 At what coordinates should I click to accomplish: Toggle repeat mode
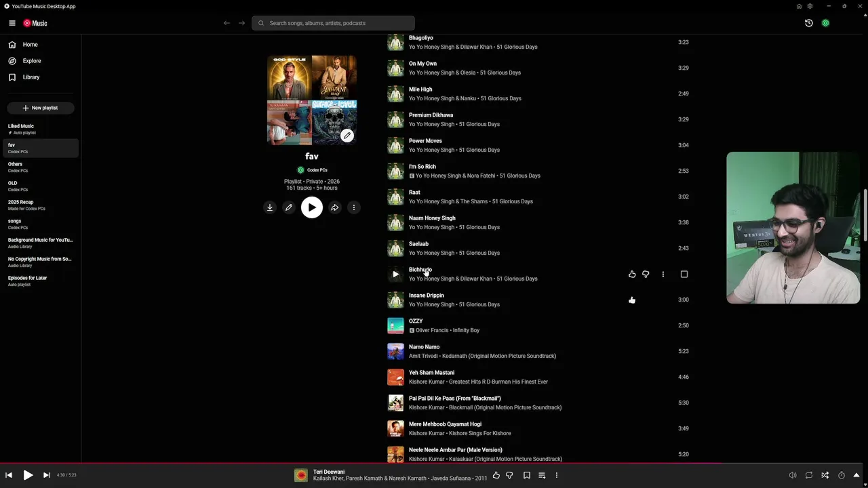[x=809, y=475]
